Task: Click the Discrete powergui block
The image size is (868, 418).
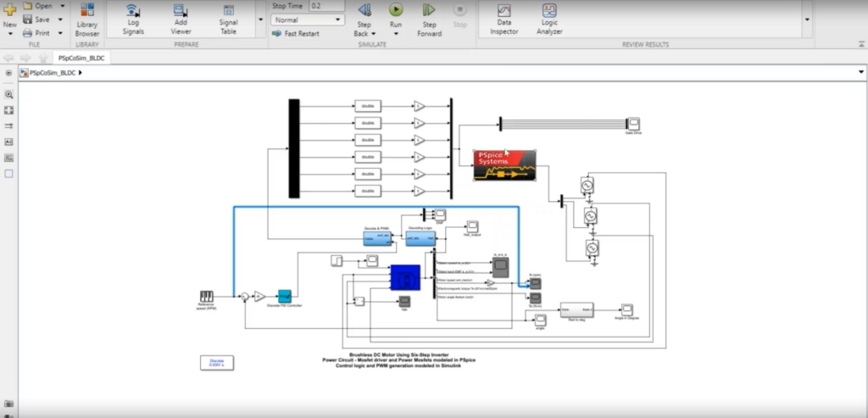Action: pos(217,363)
